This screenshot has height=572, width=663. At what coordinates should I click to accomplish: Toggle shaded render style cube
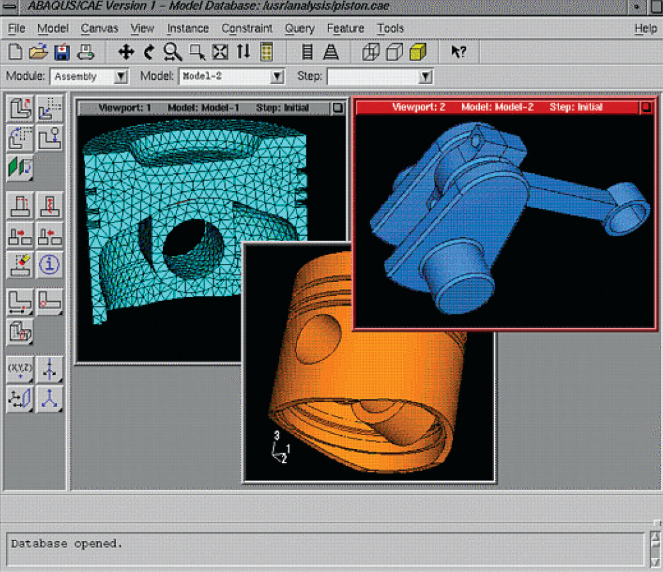coord(417,52)
